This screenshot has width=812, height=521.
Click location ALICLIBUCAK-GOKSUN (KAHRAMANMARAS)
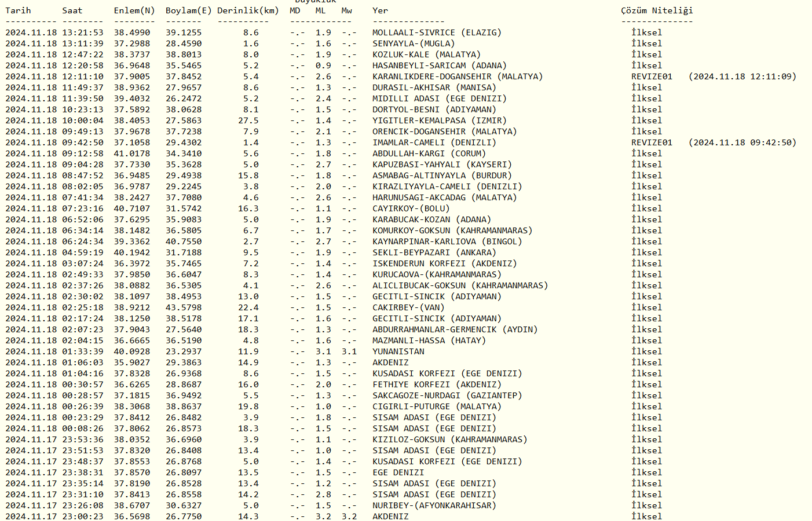pyautogui.click(x=460, y=285)
